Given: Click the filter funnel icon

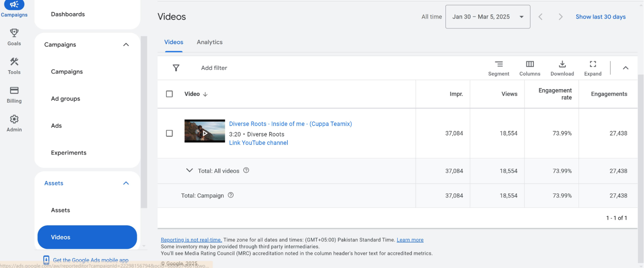Looking at the screenshot, I should click(176, 68).
